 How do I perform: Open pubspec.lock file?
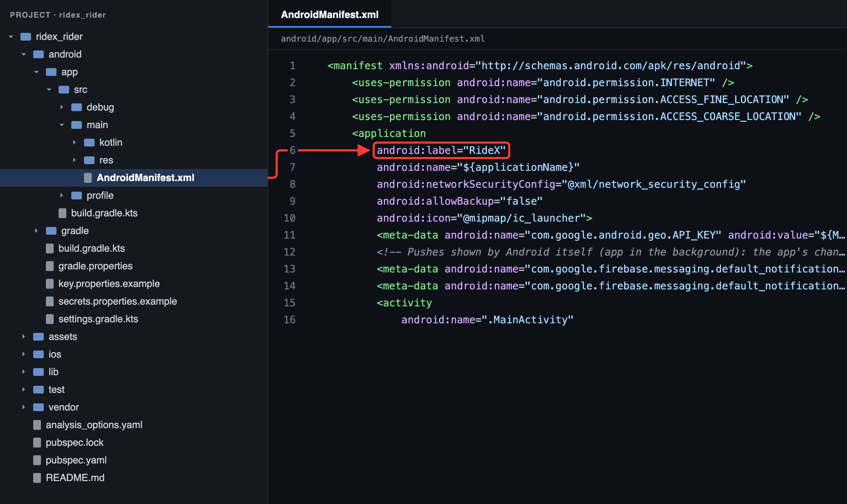click(74, 443)
